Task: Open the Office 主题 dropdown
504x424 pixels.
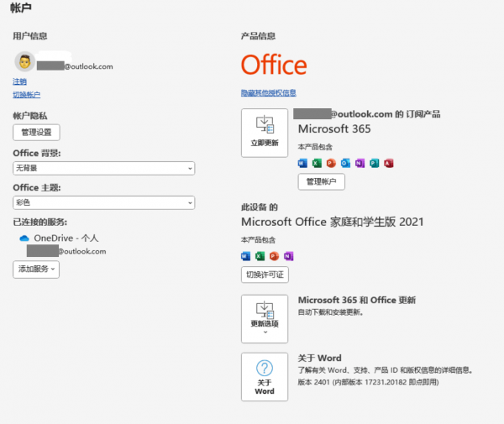Action: (104, 202)
